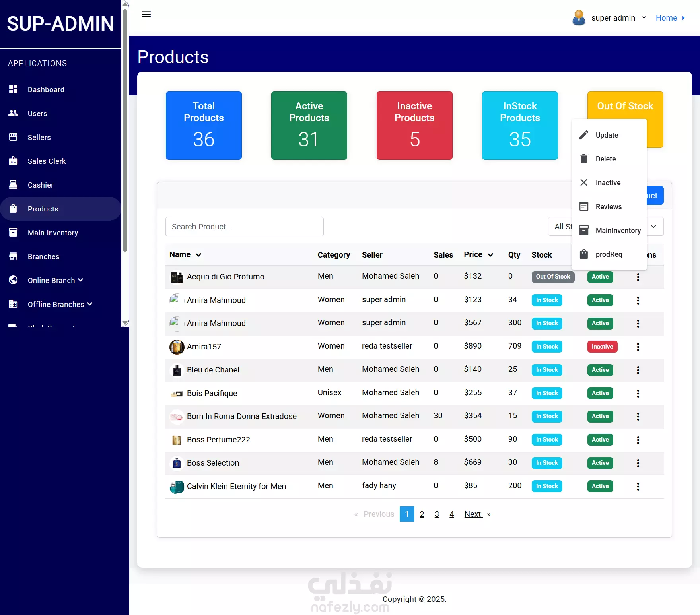Click the Dashboard grid icon in sidebar
Screen dimensions: 700x615
point(13,89)
